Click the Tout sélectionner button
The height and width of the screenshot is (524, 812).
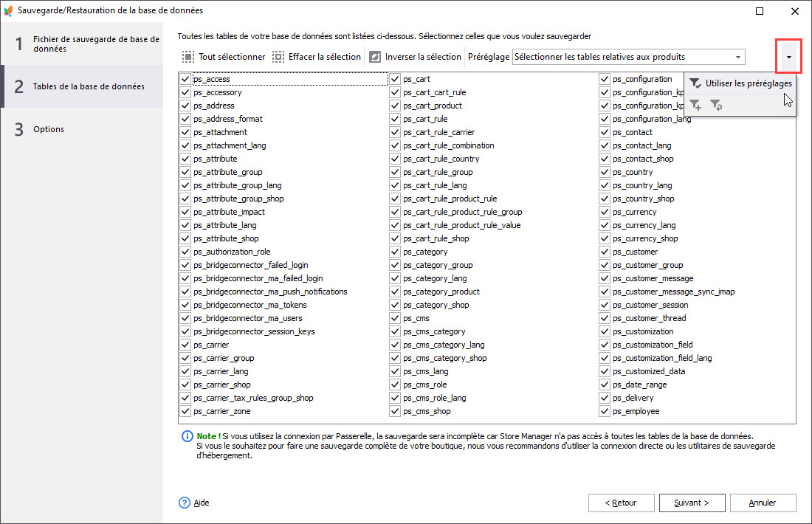224,56
